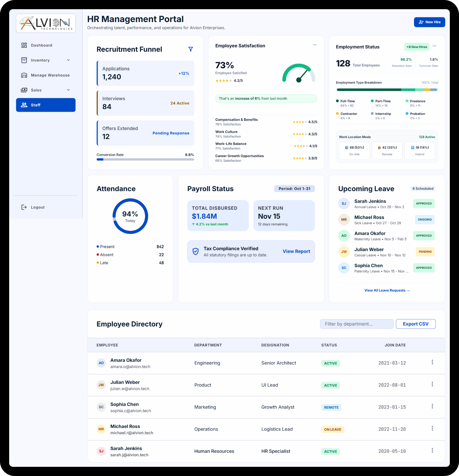Click Julian Weber's PENDING leave badge

(x=425, y=252)
